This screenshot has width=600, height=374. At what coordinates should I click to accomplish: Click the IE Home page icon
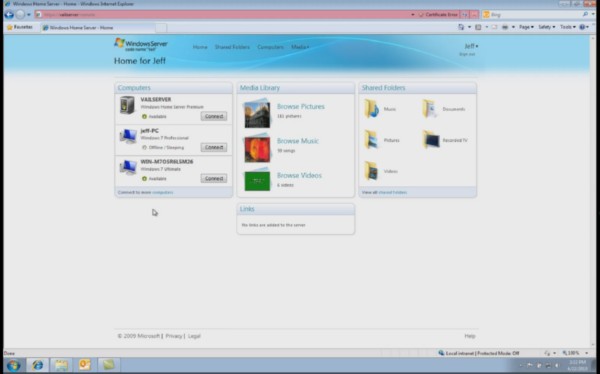[x=461, y=27]
